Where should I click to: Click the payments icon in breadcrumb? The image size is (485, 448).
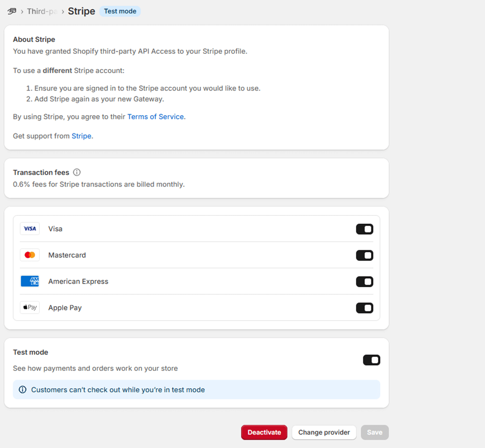(x=12, y=11)
